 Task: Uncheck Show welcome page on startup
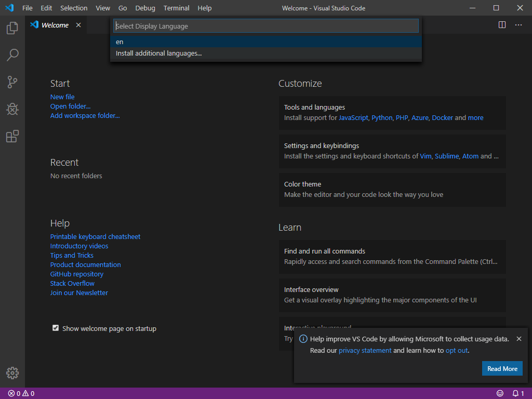[56, 328]
